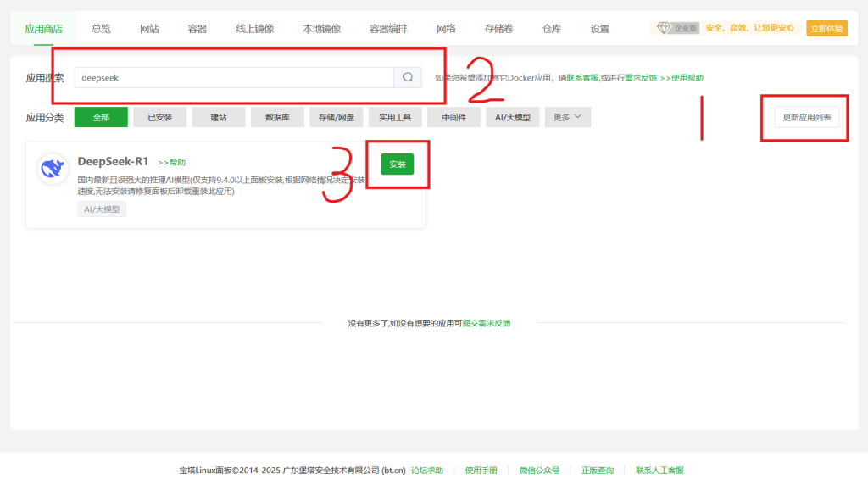Click the DeepSeek-R1 whale logo
868x485 pixels.
(53, 169)
